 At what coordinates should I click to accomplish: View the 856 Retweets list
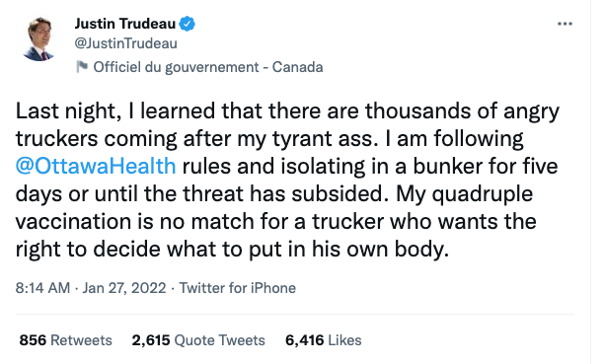pos(65,340)
